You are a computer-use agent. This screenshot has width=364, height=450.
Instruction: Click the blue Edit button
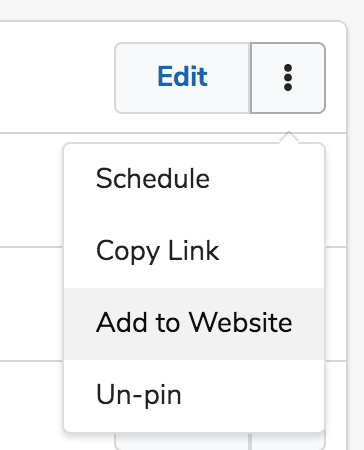[182, 78]
